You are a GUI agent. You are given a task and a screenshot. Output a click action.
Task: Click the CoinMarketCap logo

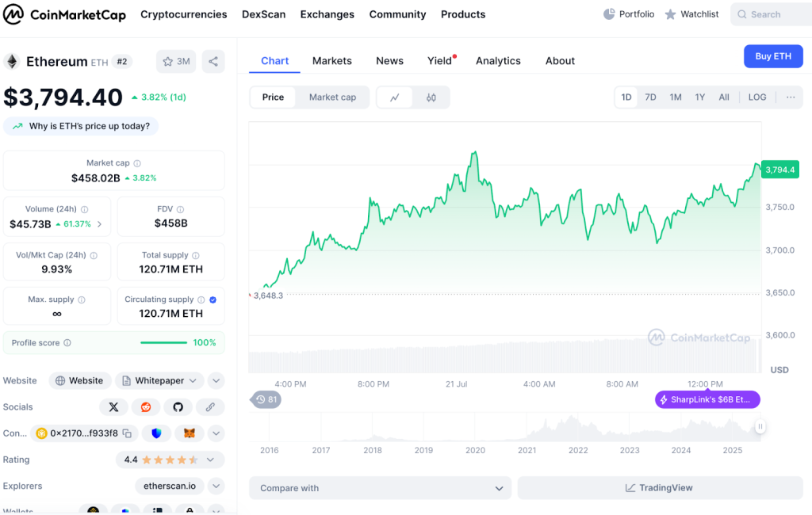click(x=65, y=14)
